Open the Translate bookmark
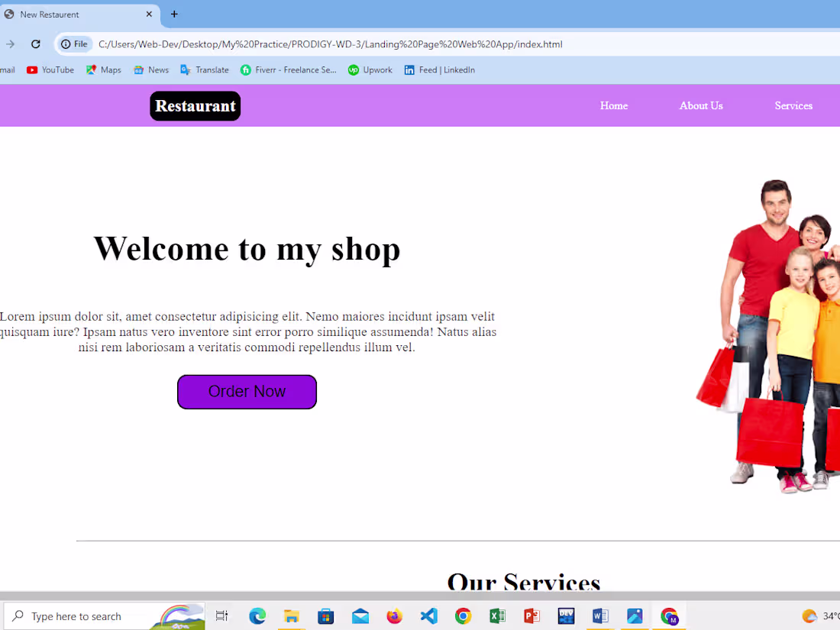The image size is (840, 630). (204, 69)
